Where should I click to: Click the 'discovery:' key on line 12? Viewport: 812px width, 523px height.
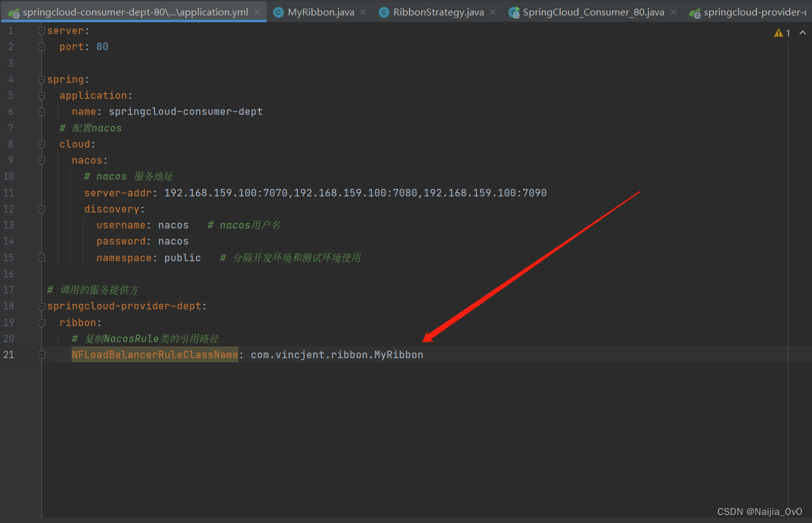[x=115, y=209]
